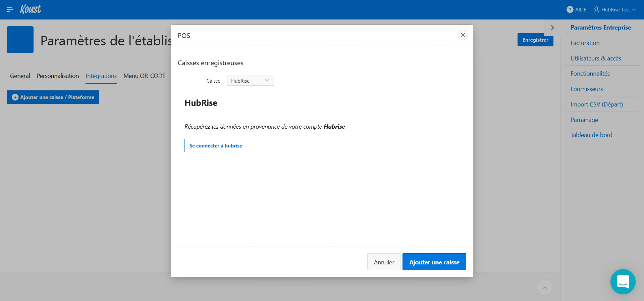Switch to the Personnalisation tab
Screen dimensions: 644x301
click(x=58, y=76)
